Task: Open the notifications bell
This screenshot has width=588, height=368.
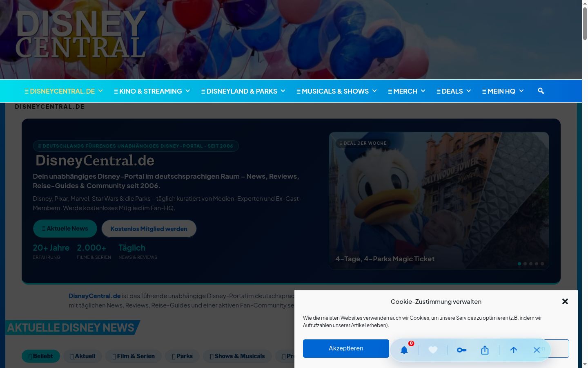Action: [x=404, y=350]
